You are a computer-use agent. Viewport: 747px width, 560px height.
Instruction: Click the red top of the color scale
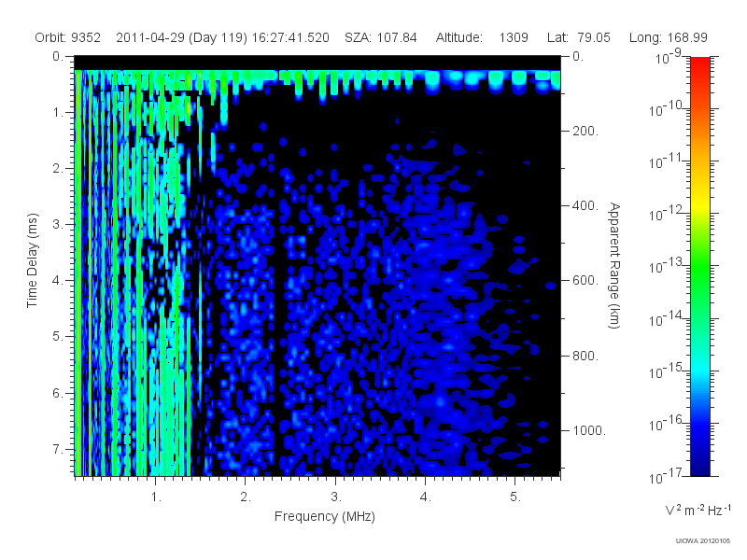(x=700, y=66)
